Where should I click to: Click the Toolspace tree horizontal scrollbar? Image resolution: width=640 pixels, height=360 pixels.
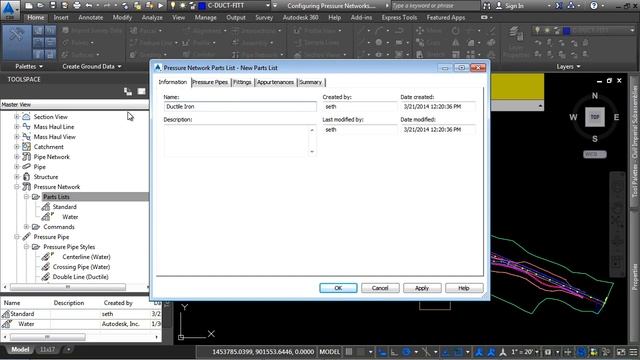(x=68, y=287)
